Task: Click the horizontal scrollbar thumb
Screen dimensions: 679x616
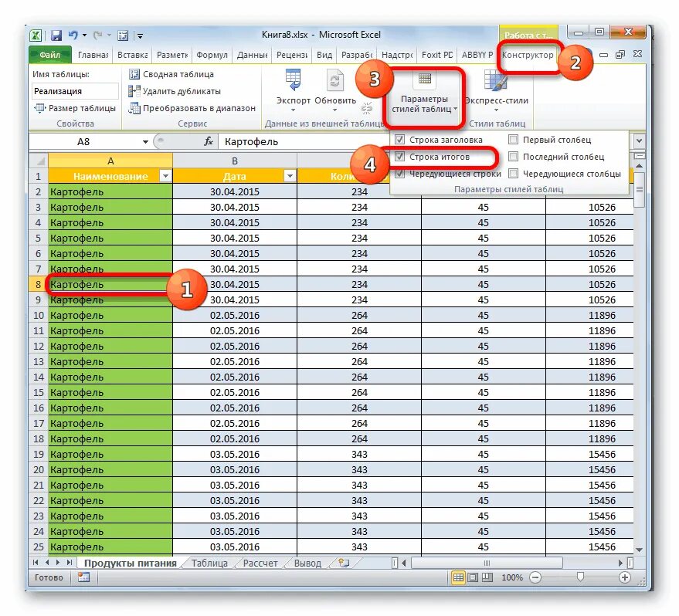Action: point(487,563)
